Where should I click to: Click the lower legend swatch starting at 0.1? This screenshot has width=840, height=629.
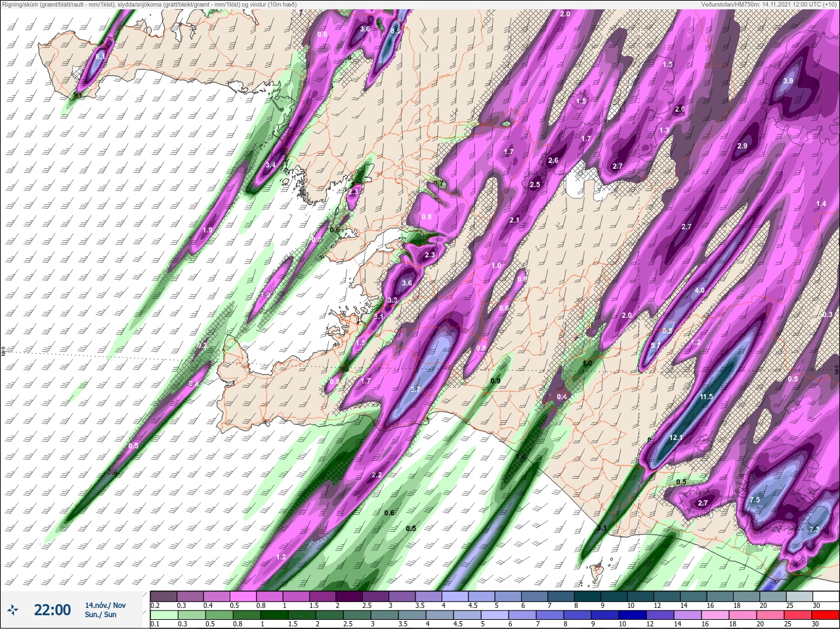pyautogui.click(x=164, y=615)
